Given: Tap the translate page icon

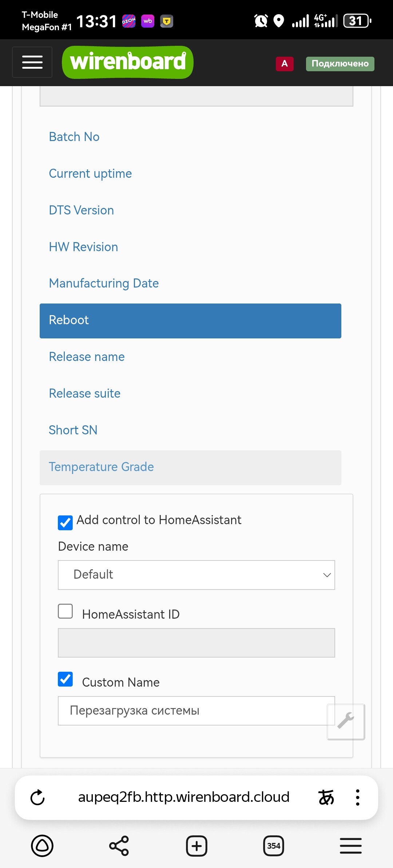Looking at the screenshot, I should click(x=326, y=797).
